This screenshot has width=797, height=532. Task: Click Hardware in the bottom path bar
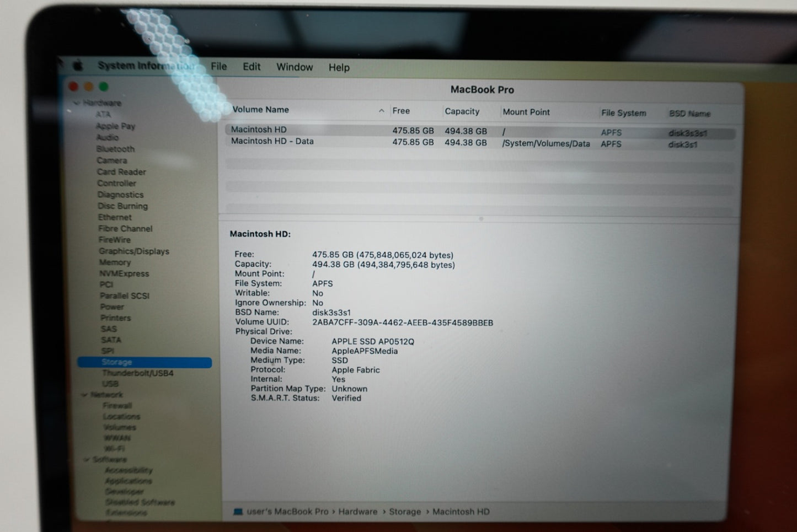(x=357, y=512)
